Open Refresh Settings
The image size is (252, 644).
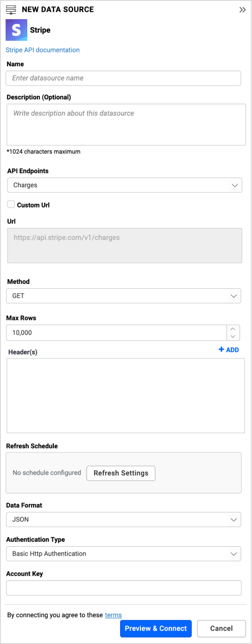click(121, 473)
